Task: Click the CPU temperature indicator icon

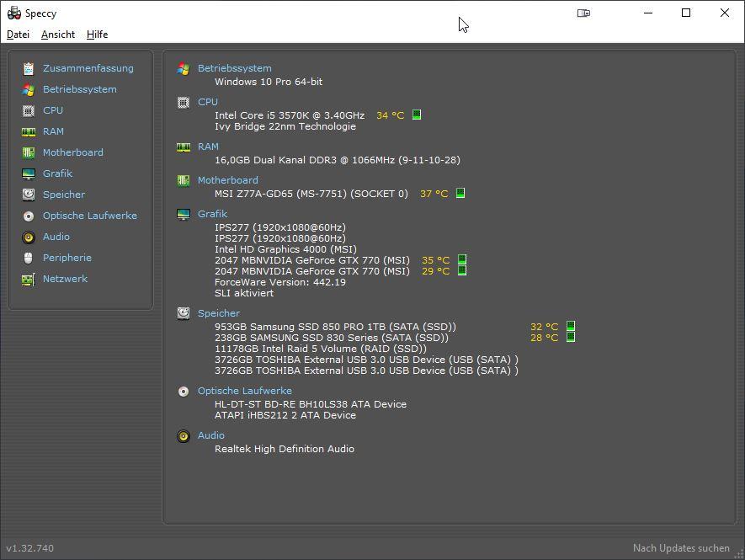Action: 417,115
